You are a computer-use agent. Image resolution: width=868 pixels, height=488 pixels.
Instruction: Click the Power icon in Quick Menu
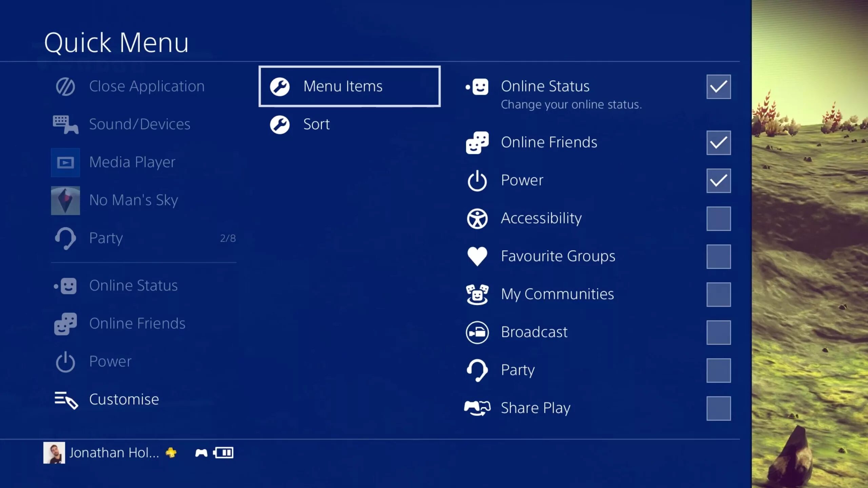[x=65, y=362]
